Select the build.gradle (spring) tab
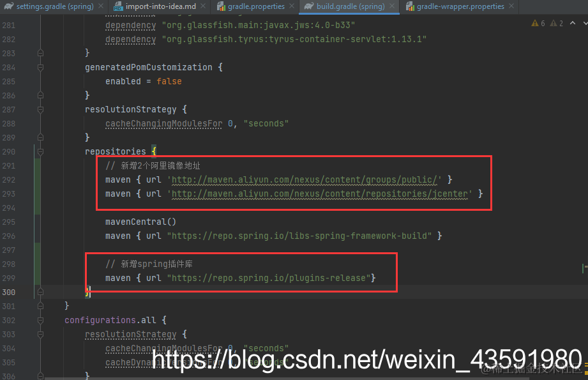Screen dimensions: 588x380 (351, 6)
